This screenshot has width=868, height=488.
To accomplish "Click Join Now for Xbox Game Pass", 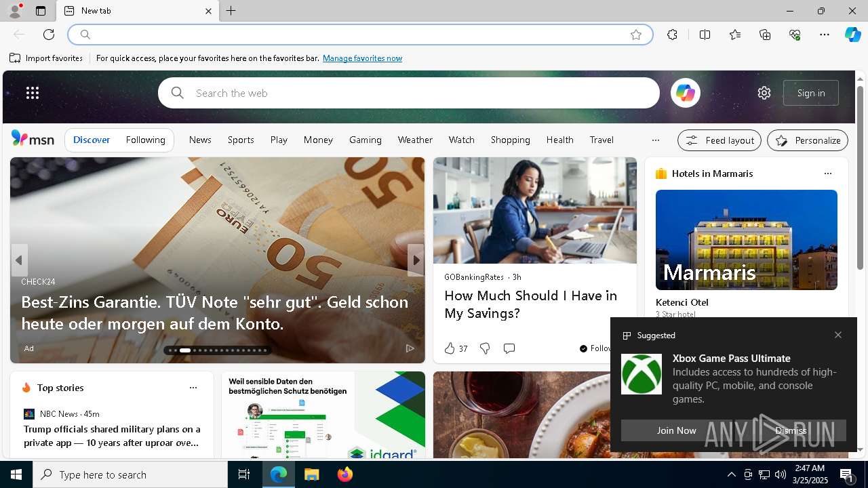I will (676, 430).
